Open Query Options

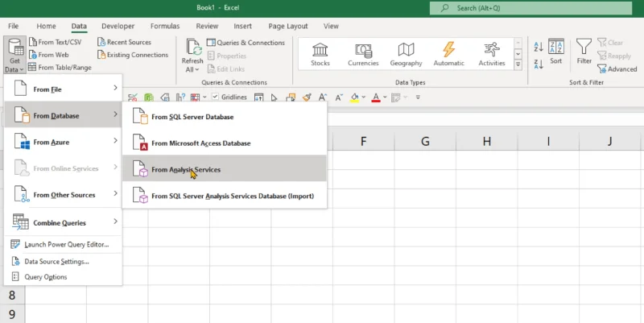click(63, 277)
